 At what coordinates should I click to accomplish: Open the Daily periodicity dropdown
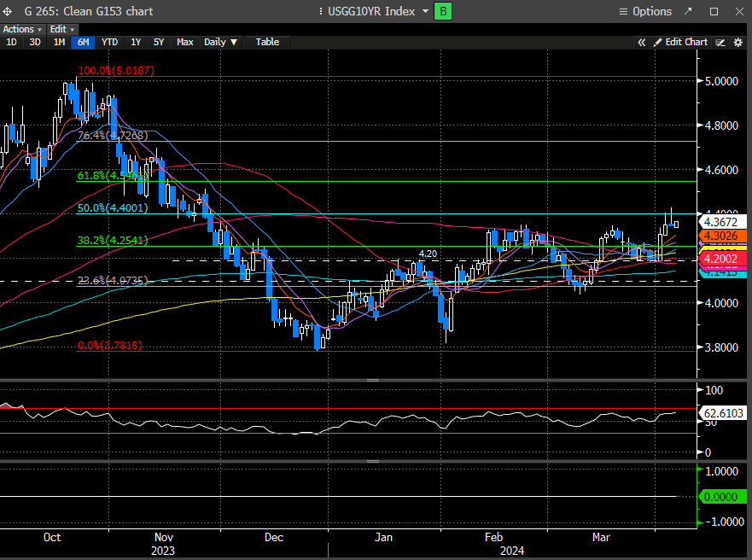[221, 42]
